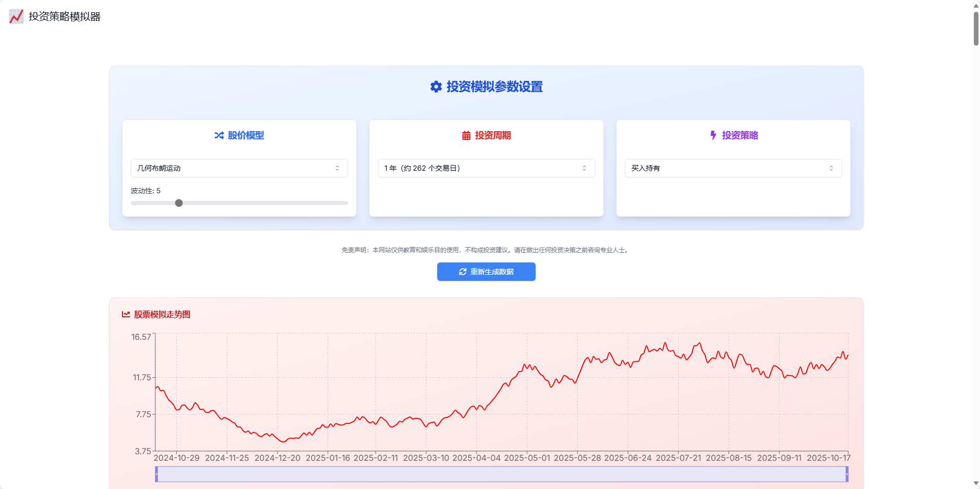Click the 3.75 y-axis label

tap(143, 451)
